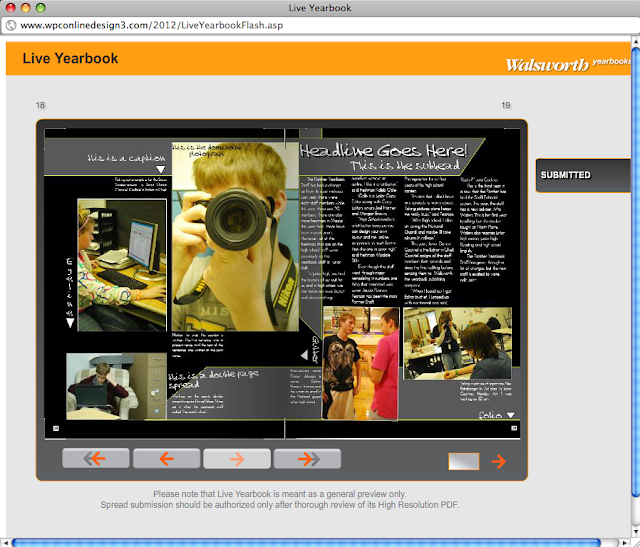Click the Walsworth yearbooks logo
Image resolution: width=640 pixels, height=547 pixels.
[567, 64]
